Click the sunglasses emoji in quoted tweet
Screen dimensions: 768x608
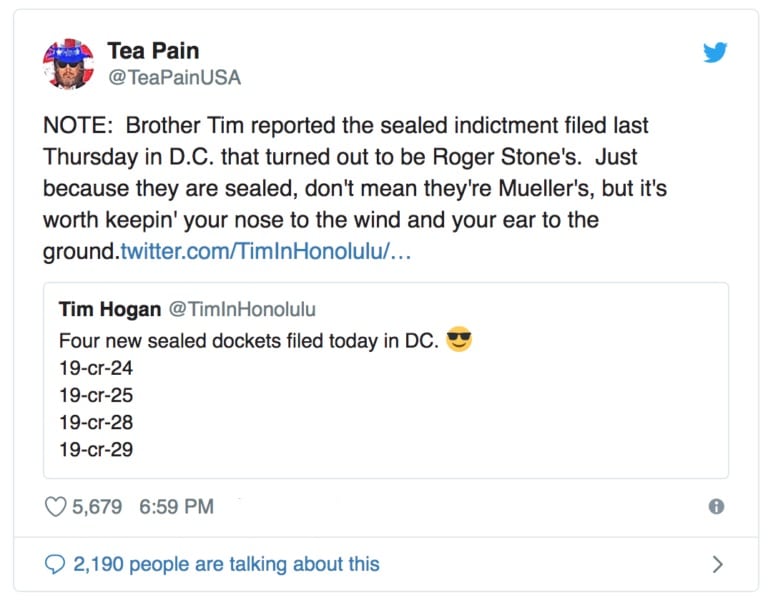pos(459,339)
